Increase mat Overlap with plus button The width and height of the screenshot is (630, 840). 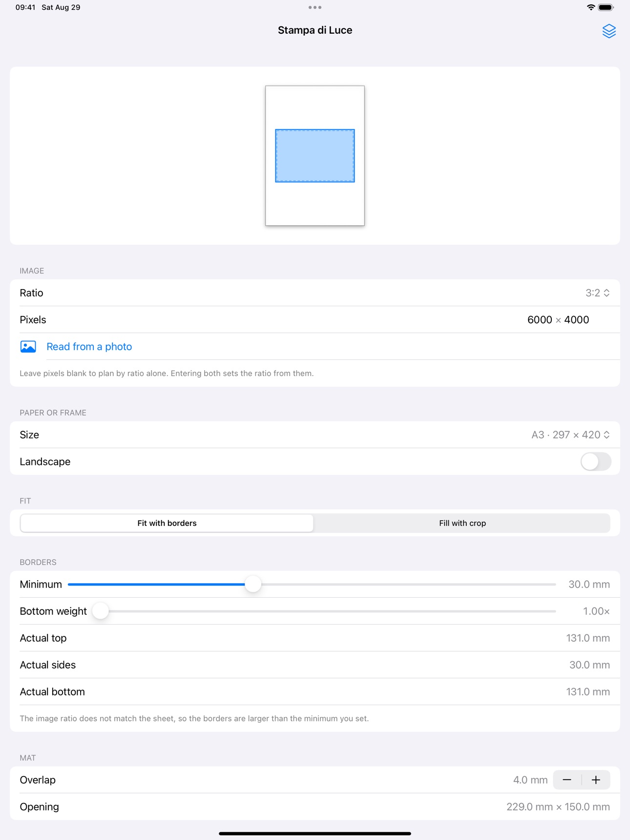pyautogui.click(x=596, y=780)
